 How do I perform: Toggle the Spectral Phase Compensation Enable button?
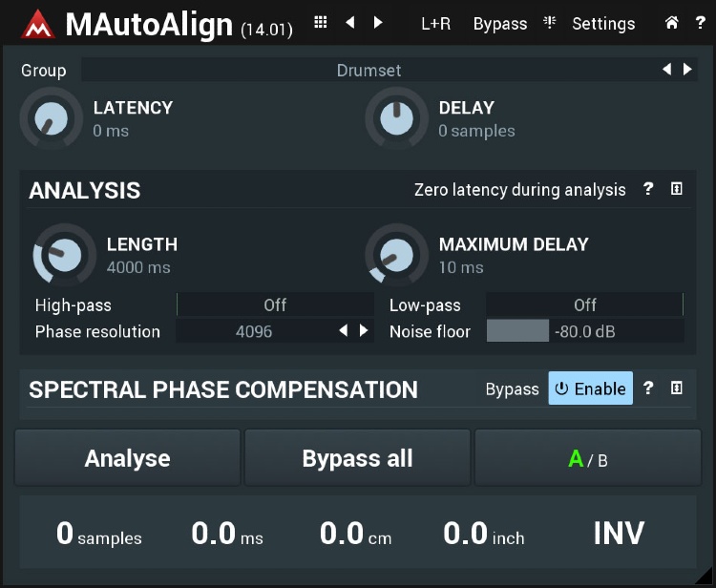590,388
